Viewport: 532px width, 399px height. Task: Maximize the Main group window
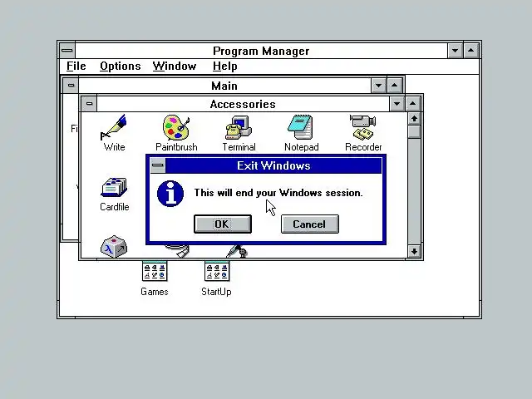pyautogui.click(x=394, y=86)
